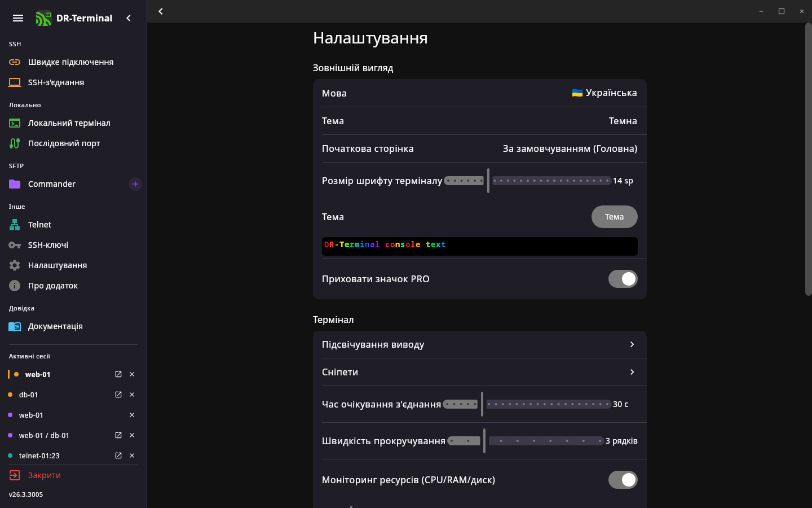Open the Про додаток page
Image resolution: width=812 pixels, height=508 pixels.
(73, 286)
